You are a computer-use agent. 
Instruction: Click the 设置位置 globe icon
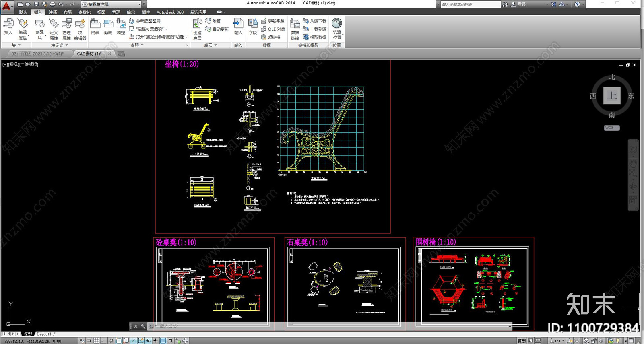click(337, 27)
